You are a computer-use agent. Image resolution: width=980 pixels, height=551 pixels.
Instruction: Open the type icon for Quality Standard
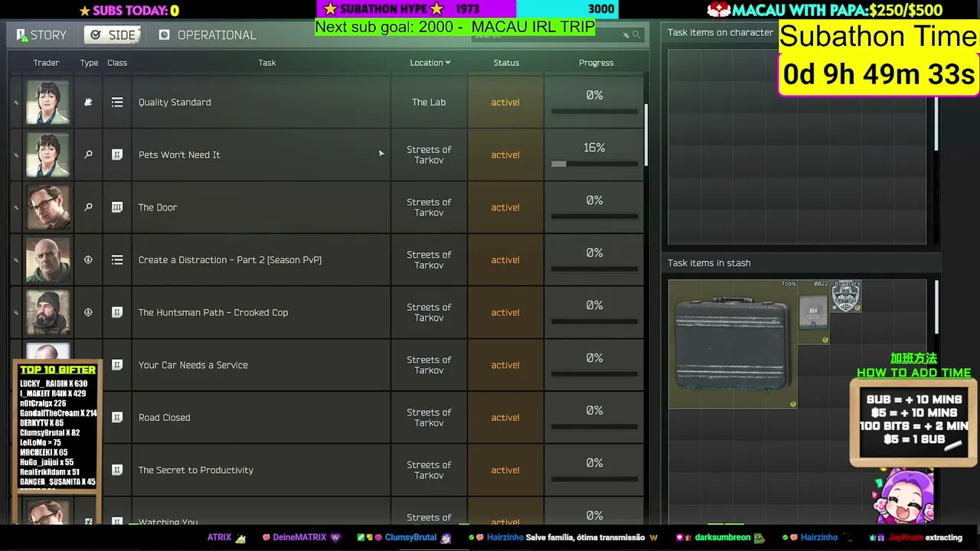click(x=88, y=102)
